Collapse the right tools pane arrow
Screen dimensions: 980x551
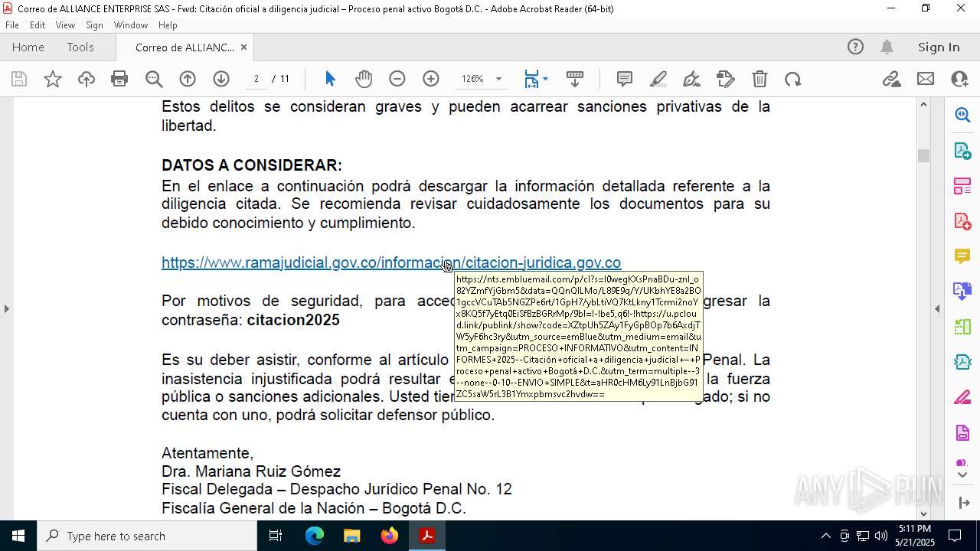(x=937, y=308)
